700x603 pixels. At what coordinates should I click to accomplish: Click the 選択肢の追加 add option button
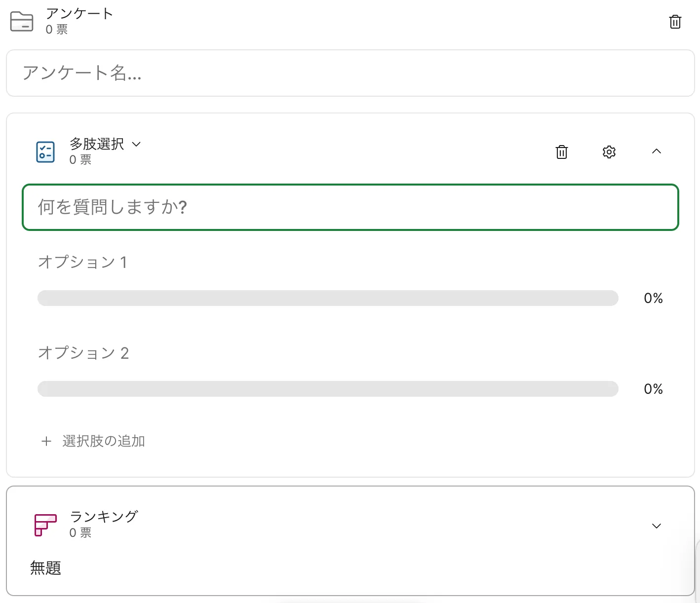103,441
